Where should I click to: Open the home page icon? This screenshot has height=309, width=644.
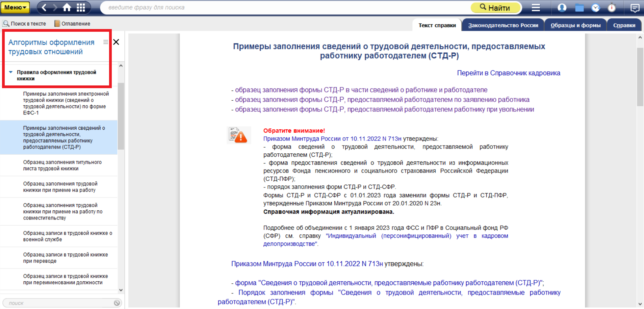(67, 7)
